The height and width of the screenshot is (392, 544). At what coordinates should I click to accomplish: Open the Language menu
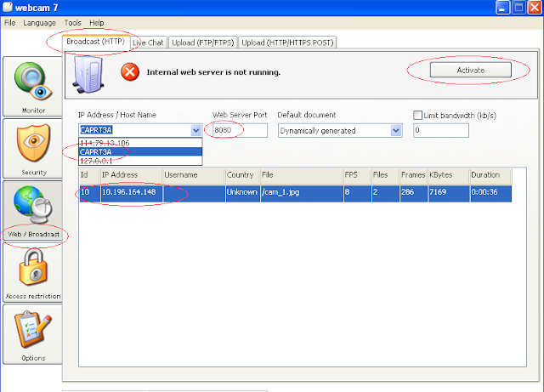point(40,23)
